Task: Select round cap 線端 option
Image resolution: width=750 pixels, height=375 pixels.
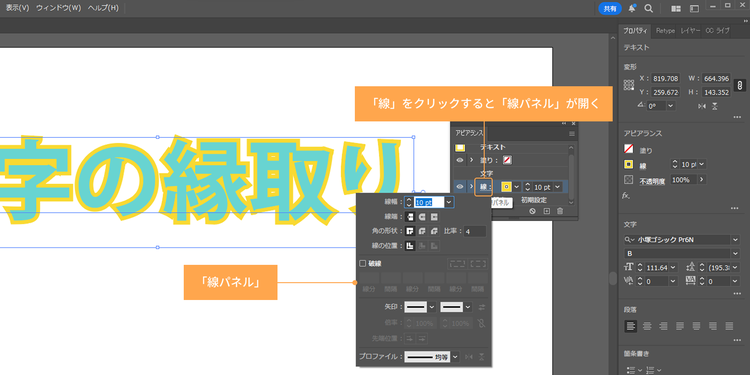Action: click(x=422, y=217)
